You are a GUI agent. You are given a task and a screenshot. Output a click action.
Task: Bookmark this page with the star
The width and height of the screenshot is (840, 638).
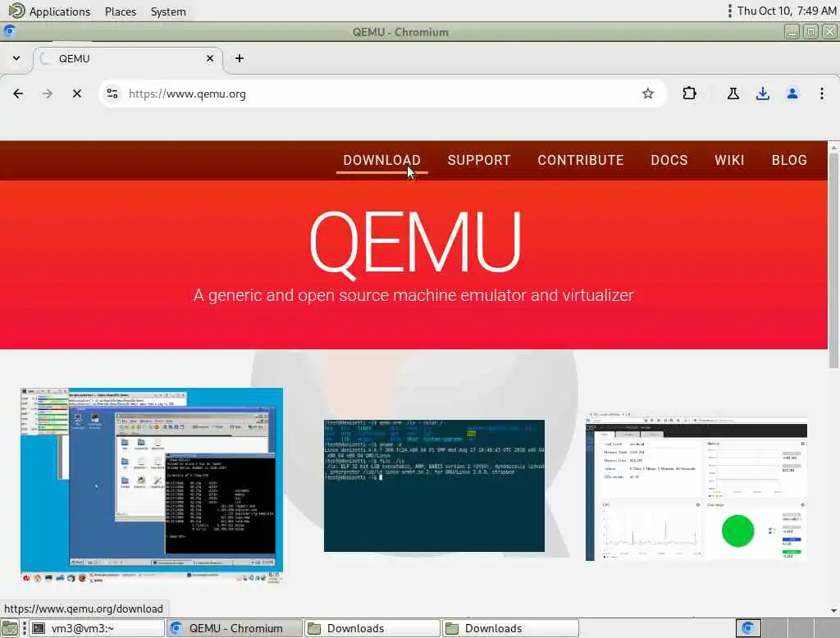pos(648,93)
